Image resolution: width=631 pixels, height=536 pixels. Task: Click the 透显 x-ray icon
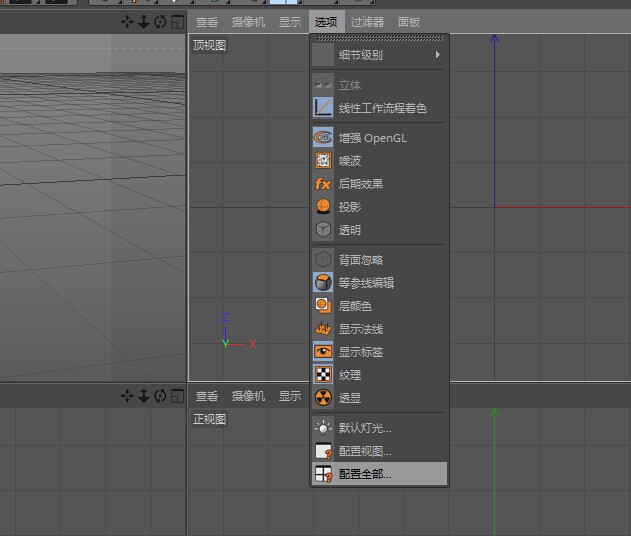click(x=323, y=398)
